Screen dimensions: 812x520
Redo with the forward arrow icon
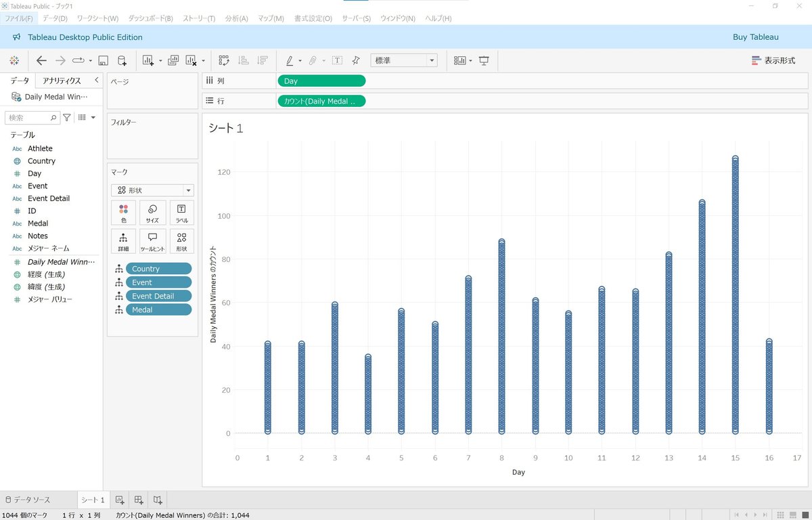(60, 60)
